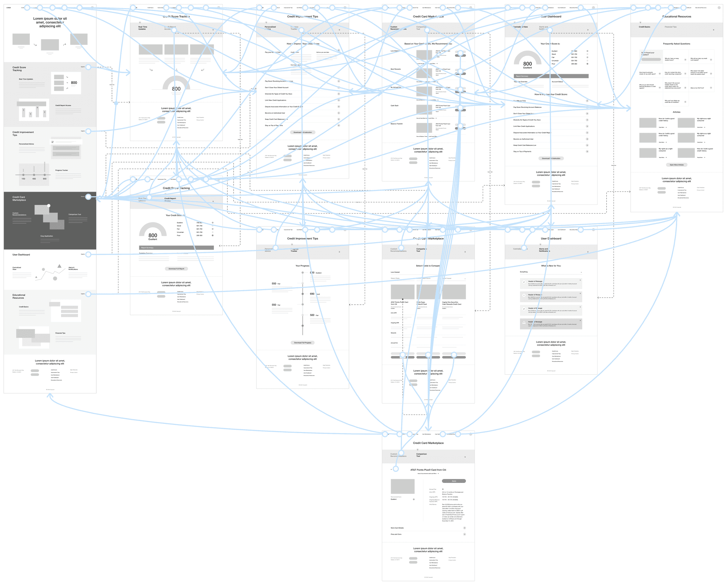Viewport: 728px width, 586px height.
Task: Click plus icon for student loans FAQ
Action: click(x=685, y=60)
